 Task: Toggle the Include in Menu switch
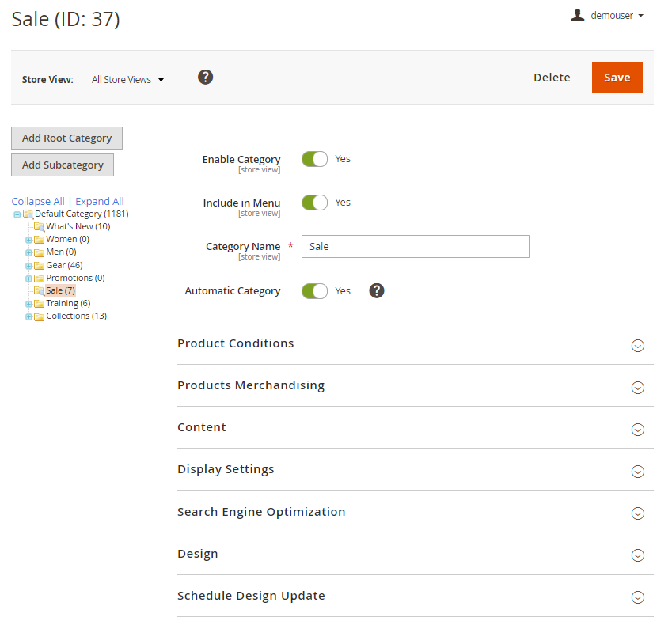coord(314,203)
